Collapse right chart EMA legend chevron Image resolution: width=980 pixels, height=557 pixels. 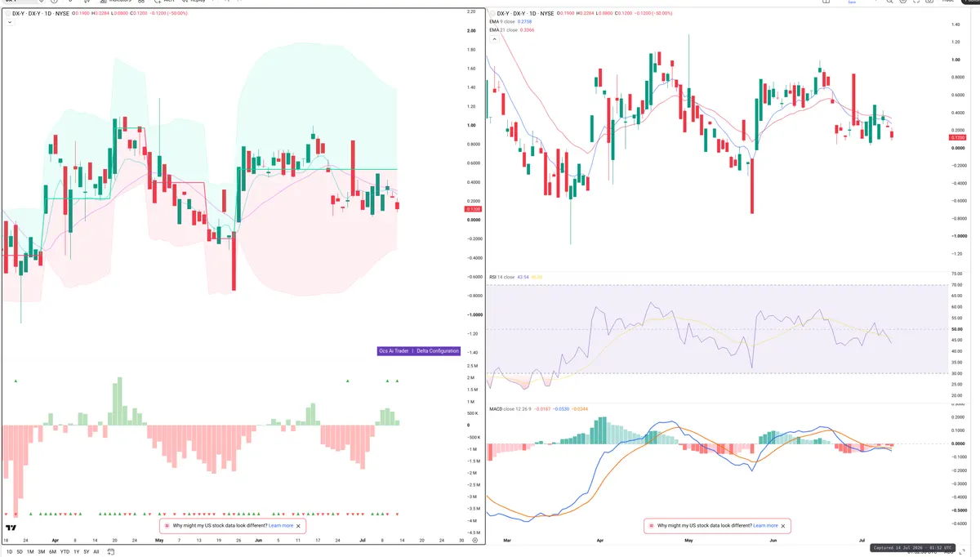tap(492, 38)
